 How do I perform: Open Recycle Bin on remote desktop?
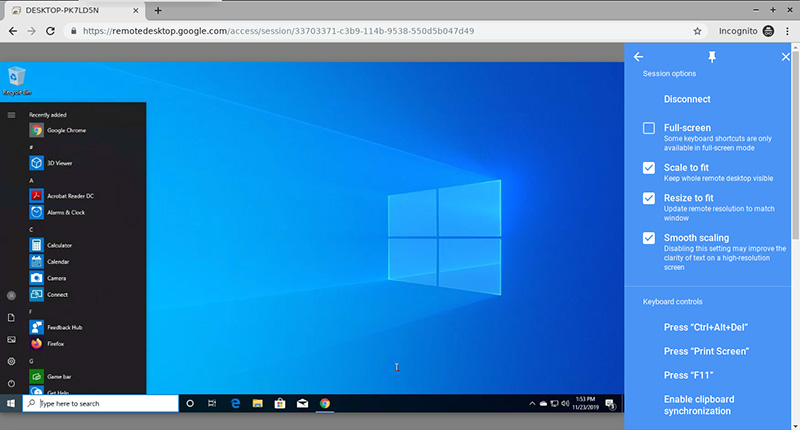(17, 81)
